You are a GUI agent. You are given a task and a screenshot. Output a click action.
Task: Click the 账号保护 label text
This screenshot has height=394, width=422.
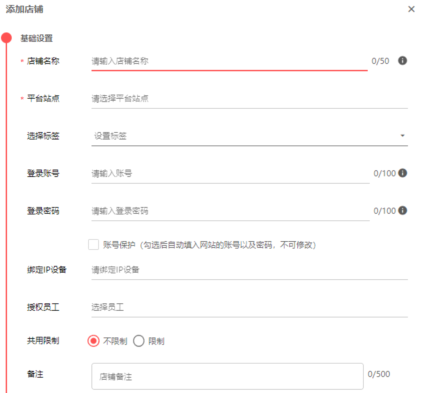pyautogui.click(x=119, y=245)
